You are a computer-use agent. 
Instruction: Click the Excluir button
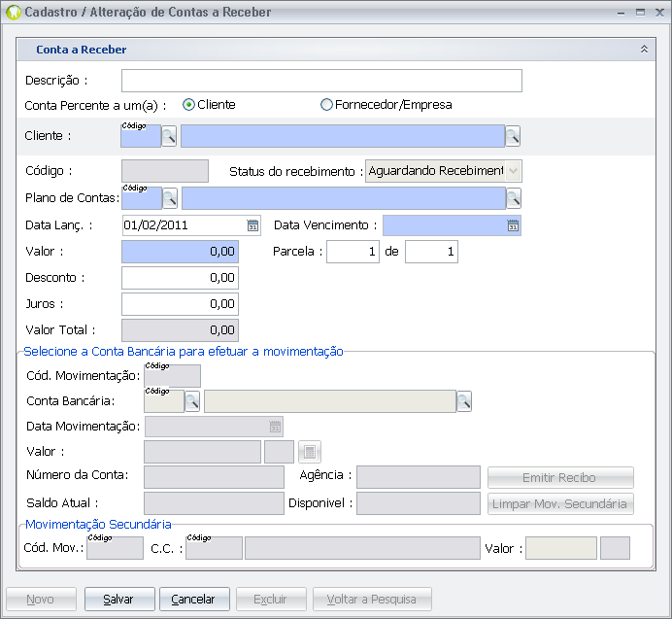271,599
